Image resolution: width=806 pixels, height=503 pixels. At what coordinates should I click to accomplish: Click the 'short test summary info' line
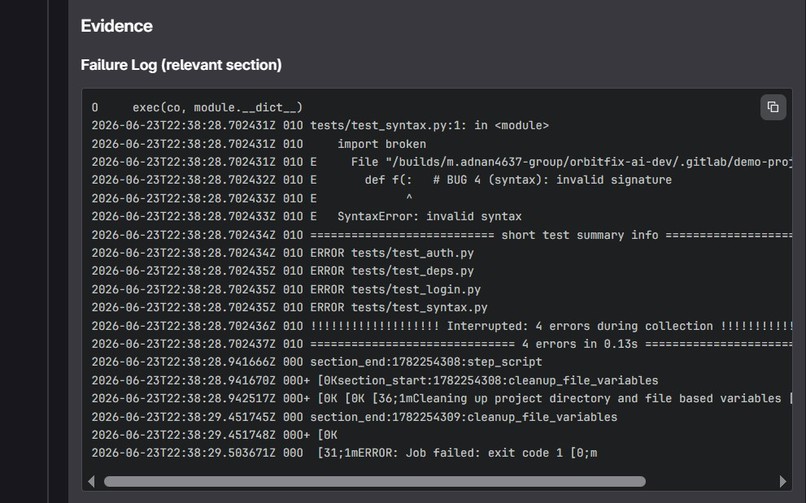442,235
